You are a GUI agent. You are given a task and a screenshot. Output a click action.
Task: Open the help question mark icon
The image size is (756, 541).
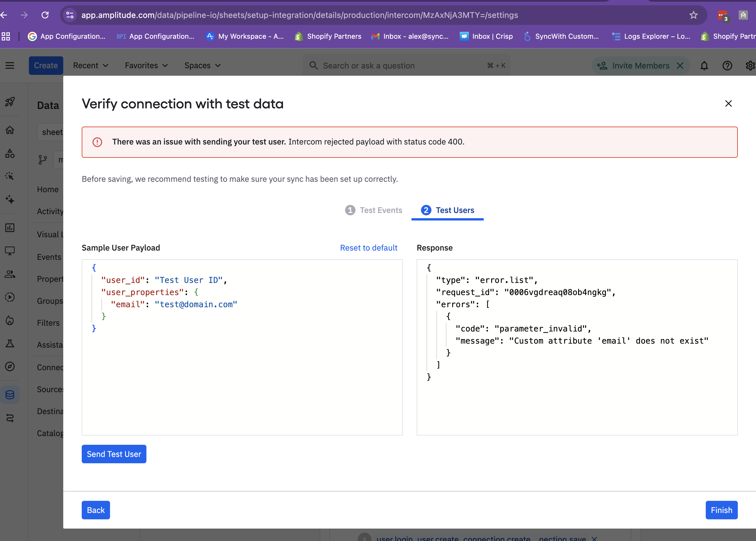(727, 66)
